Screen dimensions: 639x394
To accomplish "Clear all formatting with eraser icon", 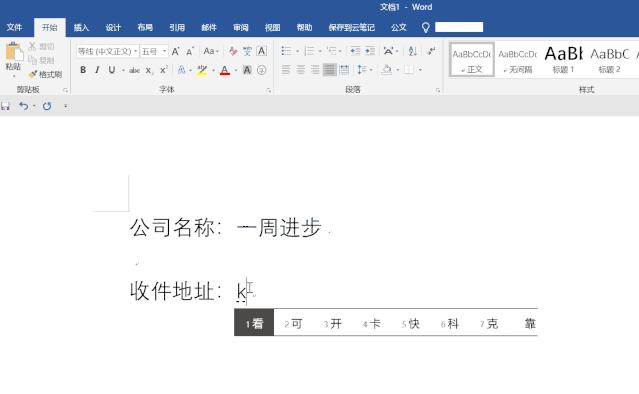I will click(x=233, y=51).
